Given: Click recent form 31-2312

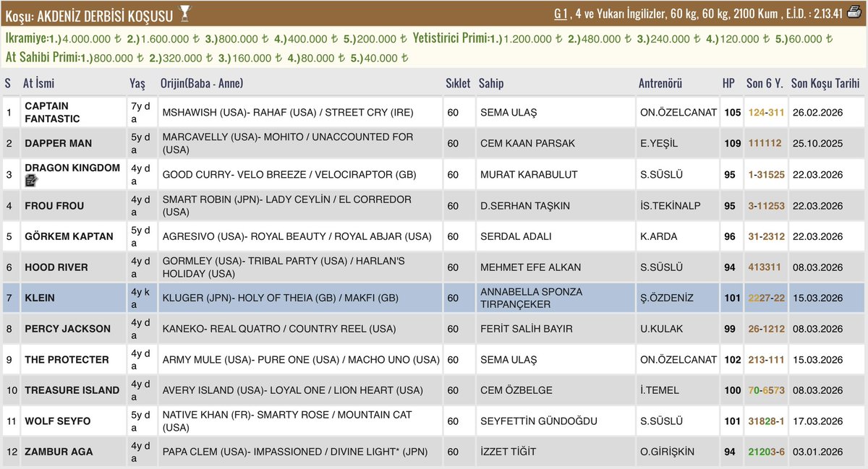Looking at the screenshot, I should tap(766, 236).
